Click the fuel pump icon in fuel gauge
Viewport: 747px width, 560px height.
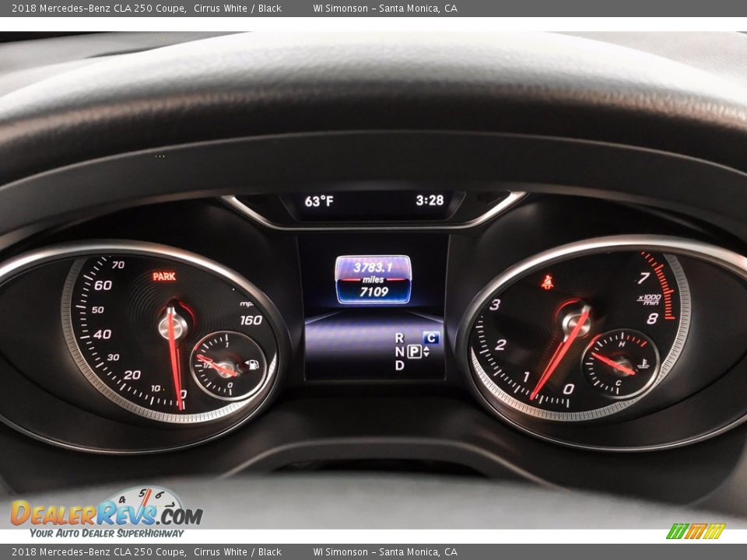[252, 365]
